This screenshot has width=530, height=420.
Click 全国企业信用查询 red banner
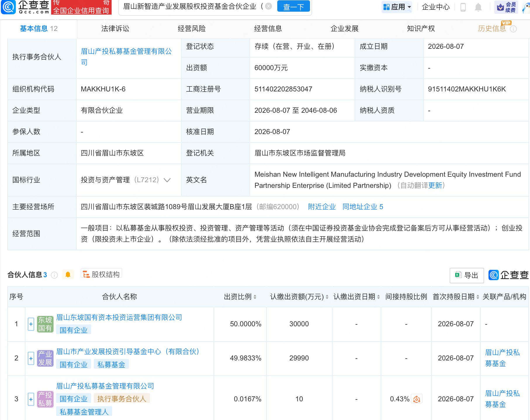tap(81, 7)
